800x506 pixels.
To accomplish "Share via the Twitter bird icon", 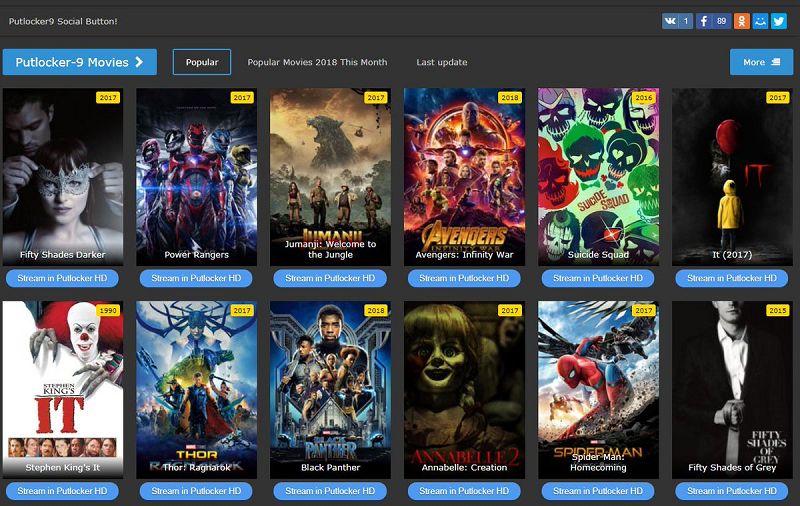I will [x=779, y=21].
